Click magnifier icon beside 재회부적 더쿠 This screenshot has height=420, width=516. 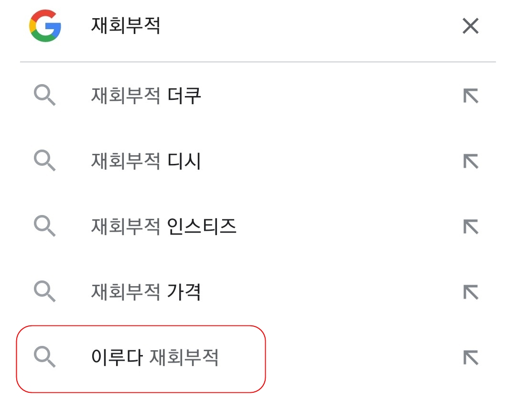pos(45,97)
